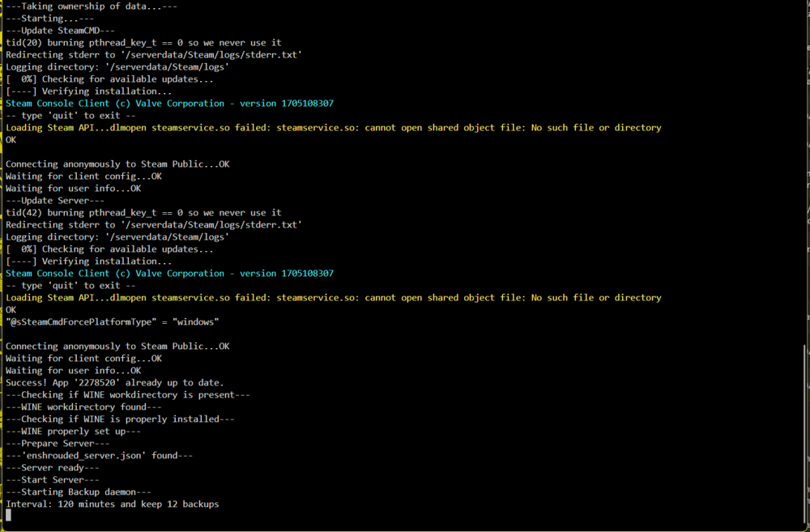Select '---Checking if WINE is properly installed---'
This screenshot has width=810, height=532.
[x=120, y=419]
